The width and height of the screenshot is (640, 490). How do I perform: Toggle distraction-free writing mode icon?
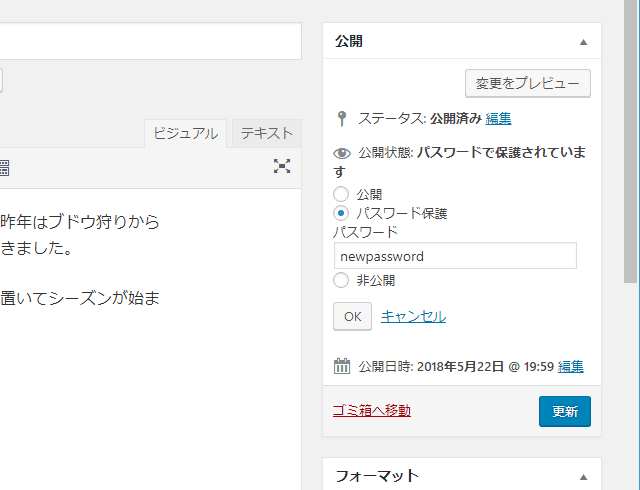pos(282,167)
